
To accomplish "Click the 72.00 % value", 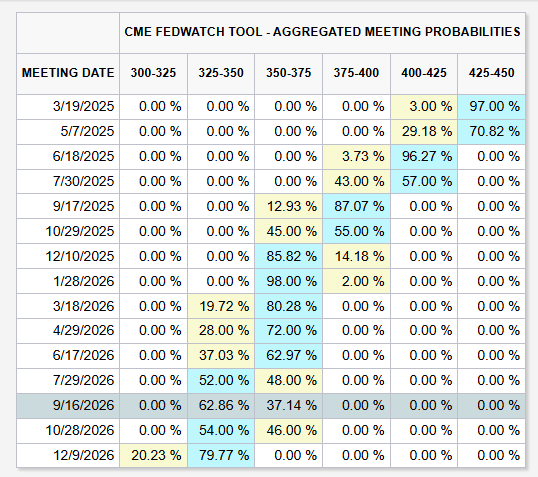I will point(289,331).
